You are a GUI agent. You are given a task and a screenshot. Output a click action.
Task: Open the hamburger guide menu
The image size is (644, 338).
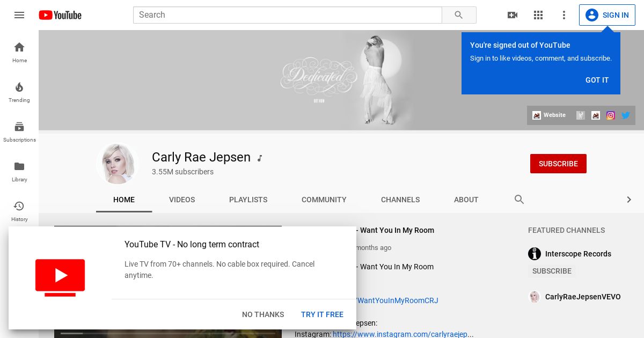(19, 15)
